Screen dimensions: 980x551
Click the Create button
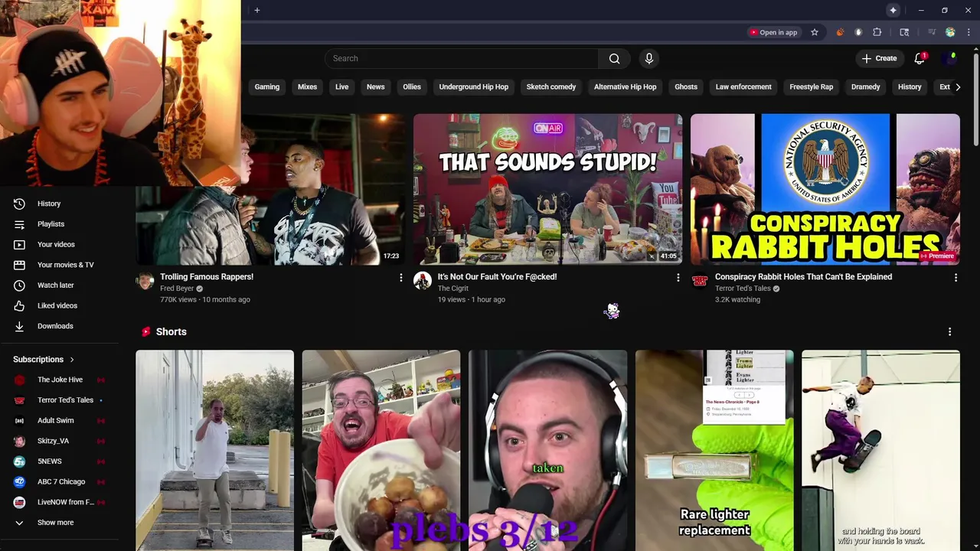879,58
